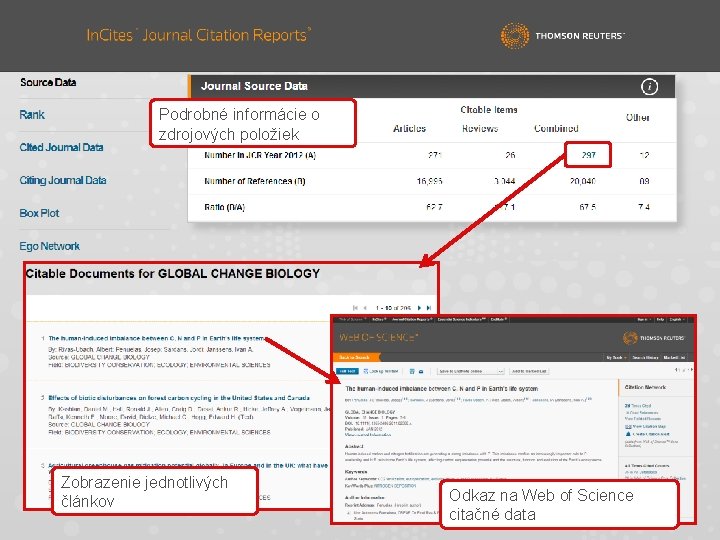Jump to last page of citable documents
Screen dimensions: 720x540
(x=428, y=308)
